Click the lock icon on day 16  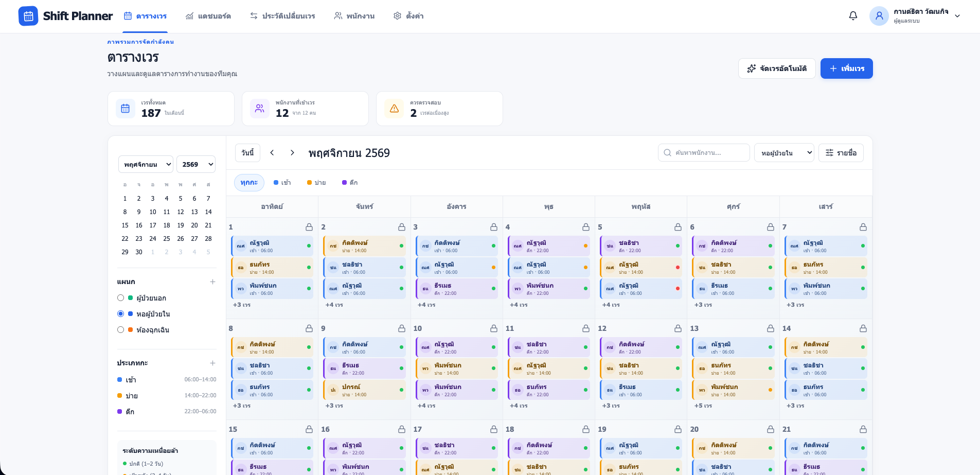pyautogui.click(x=402, y=429)
